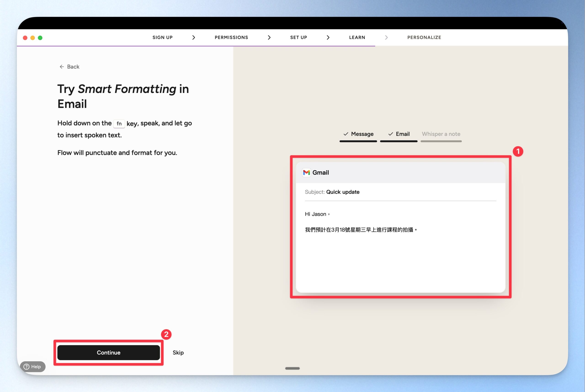Click chevron after SET UP step
585x392 pixels.
coord(328,37)
